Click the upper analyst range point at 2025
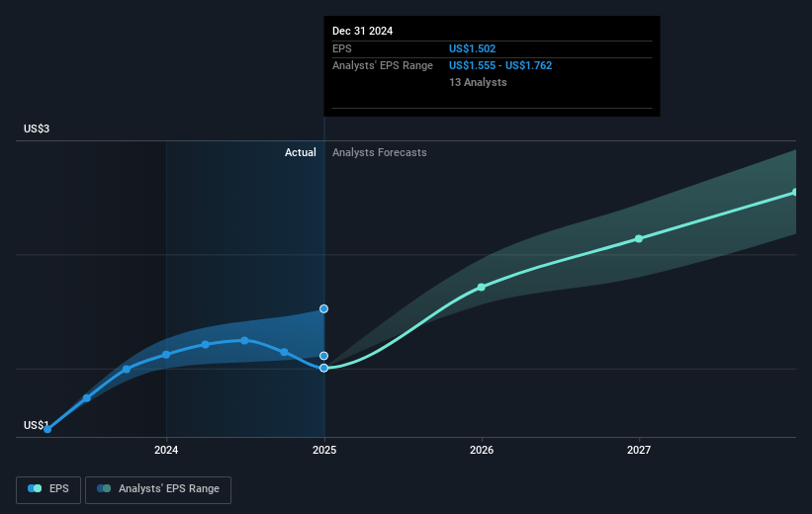This screenshot has height=514, width=812. [323, 309]
